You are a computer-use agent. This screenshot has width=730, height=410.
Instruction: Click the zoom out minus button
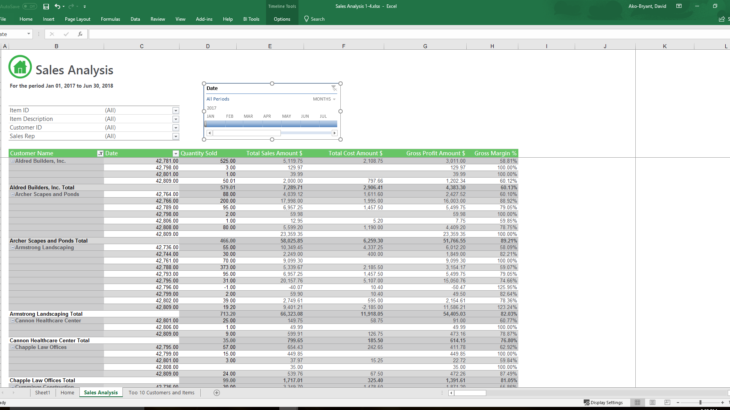(678, 403)
